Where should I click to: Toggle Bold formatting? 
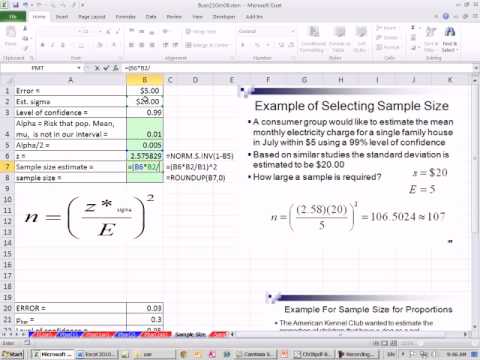[43, 45]
